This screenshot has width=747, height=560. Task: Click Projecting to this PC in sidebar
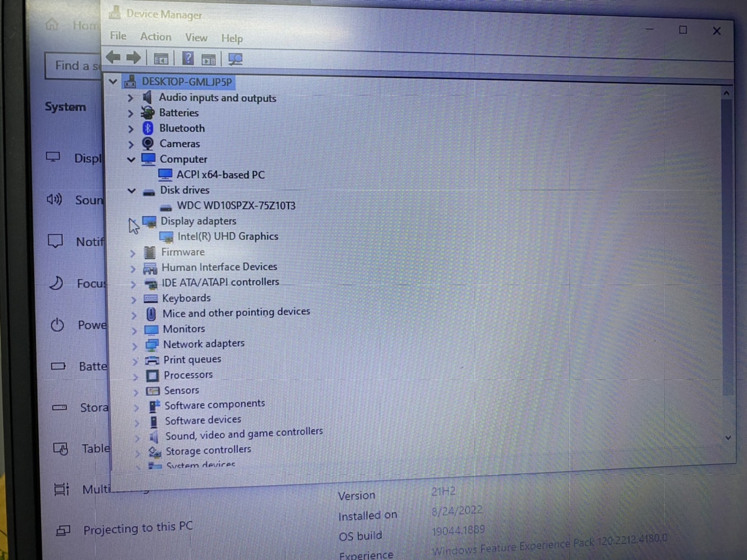tap(138, 527)
